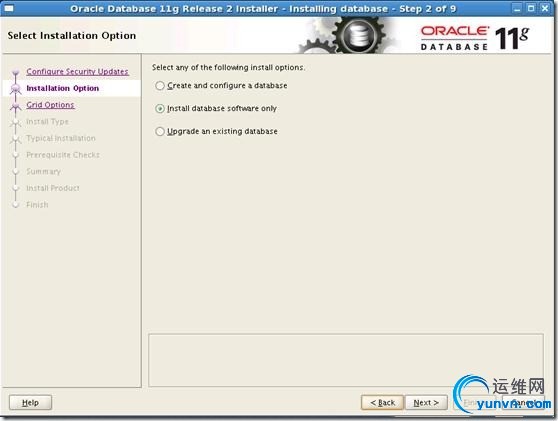The width and height of the screenshot is (558, 421).
Task: Minimize the installer window
Action: pos(517,8)
